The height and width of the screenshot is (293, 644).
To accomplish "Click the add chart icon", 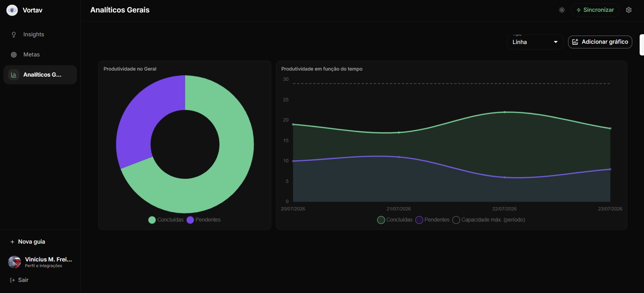I will point(575,42).
